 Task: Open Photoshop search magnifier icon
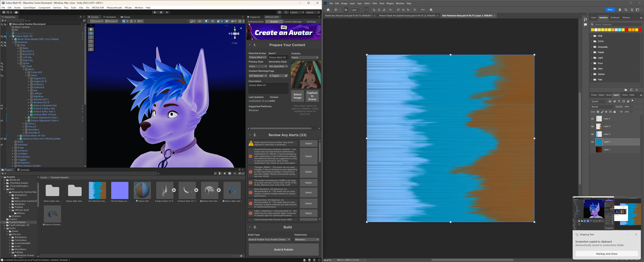626,10
